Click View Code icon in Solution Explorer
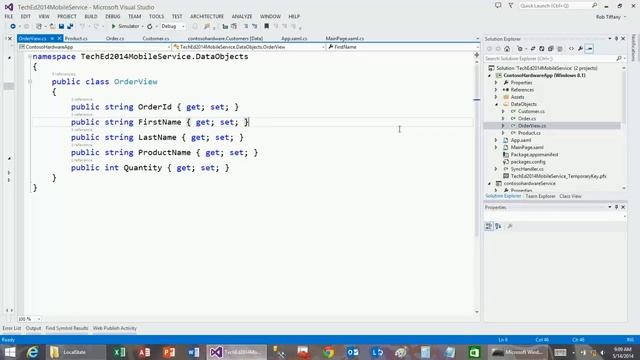640x360 pixels. [x=571, y=49]
